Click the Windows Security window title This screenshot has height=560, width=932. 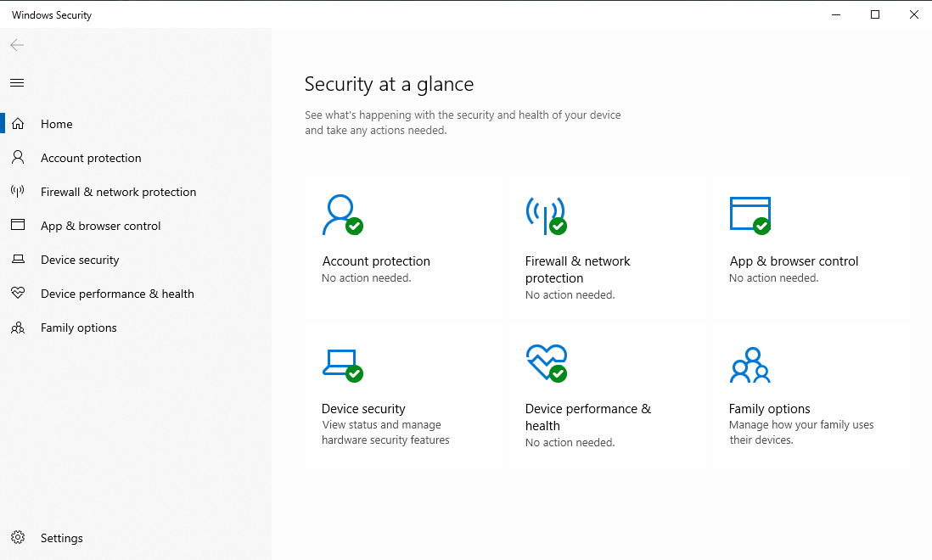point(52,14)
